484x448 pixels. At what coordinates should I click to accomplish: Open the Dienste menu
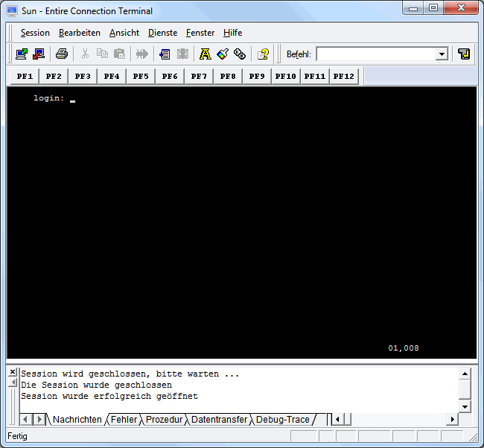click(162, 33)
